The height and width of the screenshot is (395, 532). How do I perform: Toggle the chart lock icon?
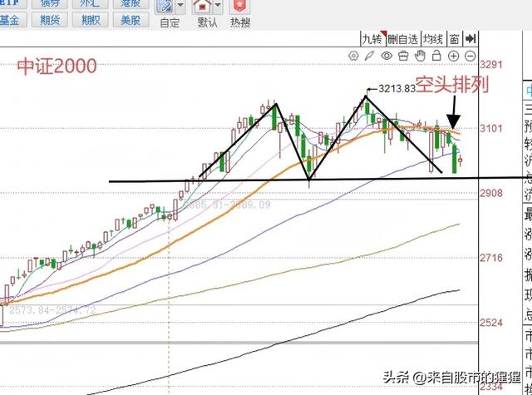coord(436,56)
